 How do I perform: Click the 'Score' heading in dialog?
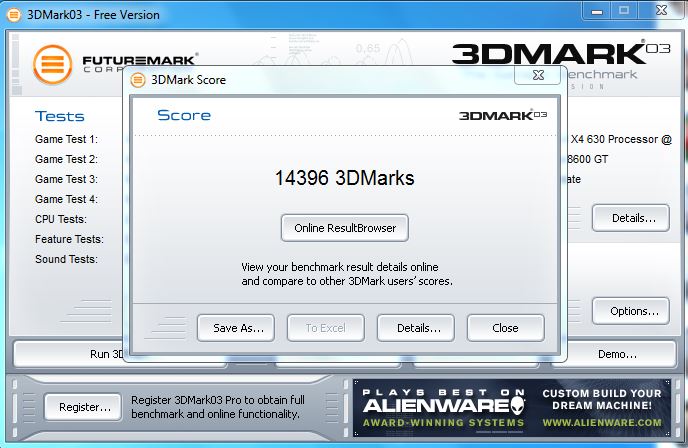click(x=184, y=115)
